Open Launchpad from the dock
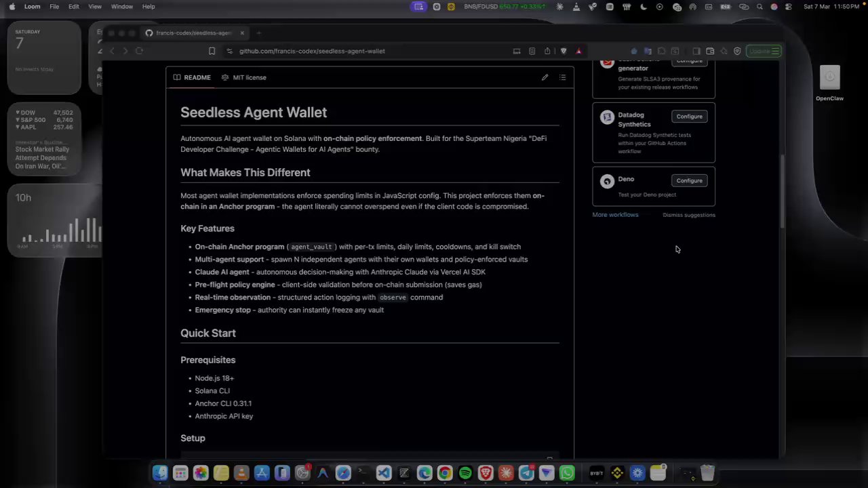 tap(180, 473)
